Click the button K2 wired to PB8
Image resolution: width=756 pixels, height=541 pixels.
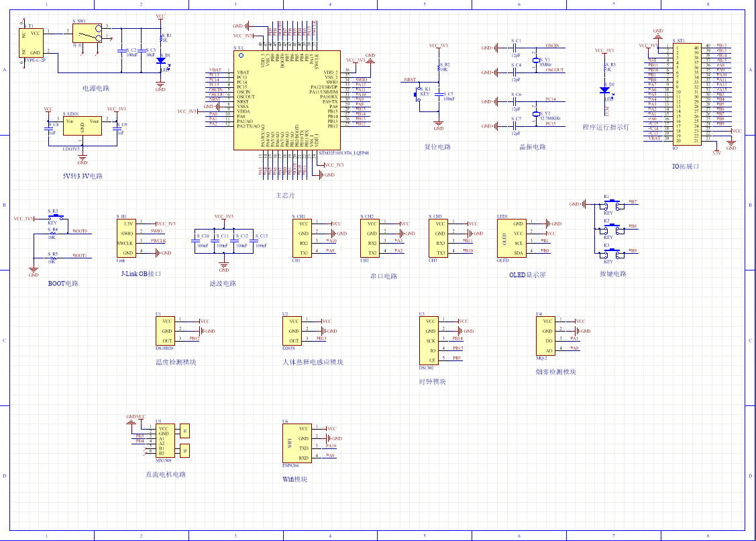click(612, 230)
